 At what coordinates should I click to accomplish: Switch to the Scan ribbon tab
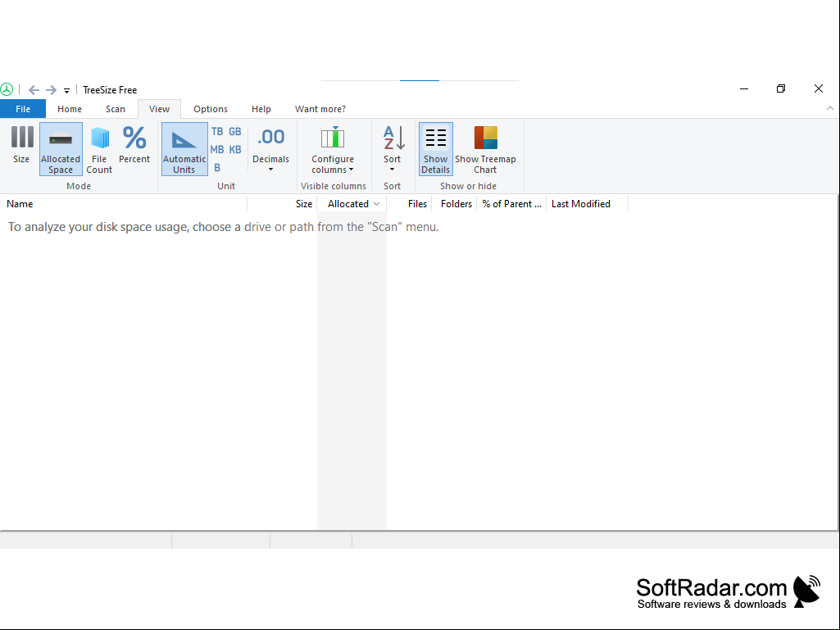pos(116,109)
